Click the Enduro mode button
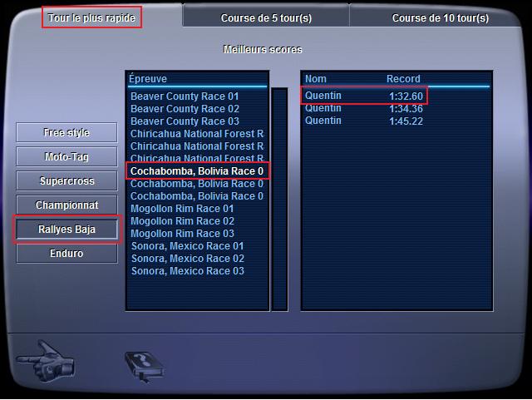 click(67, 254)
